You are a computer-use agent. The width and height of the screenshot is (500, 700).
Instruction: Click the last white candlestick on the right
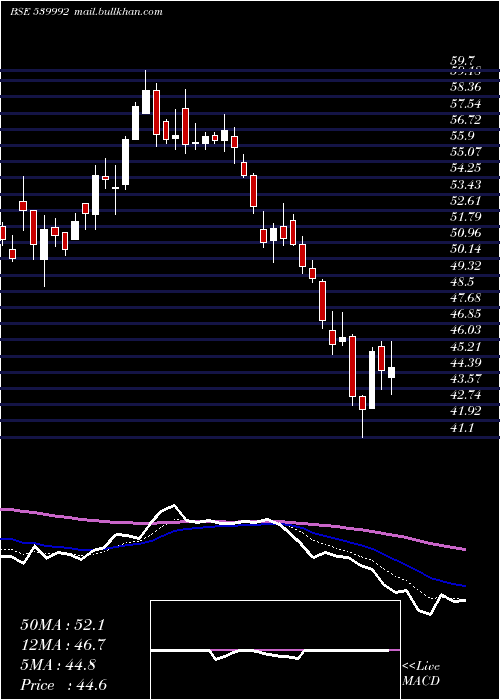coord(392,372)
